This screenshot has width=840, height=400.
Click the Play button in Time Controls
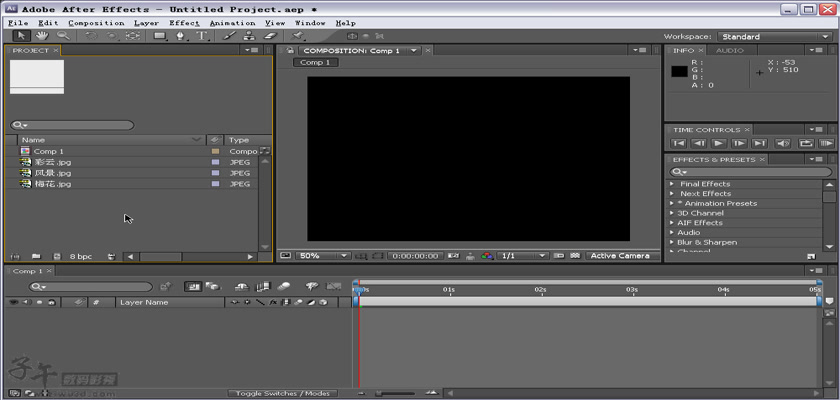(719, 144)
